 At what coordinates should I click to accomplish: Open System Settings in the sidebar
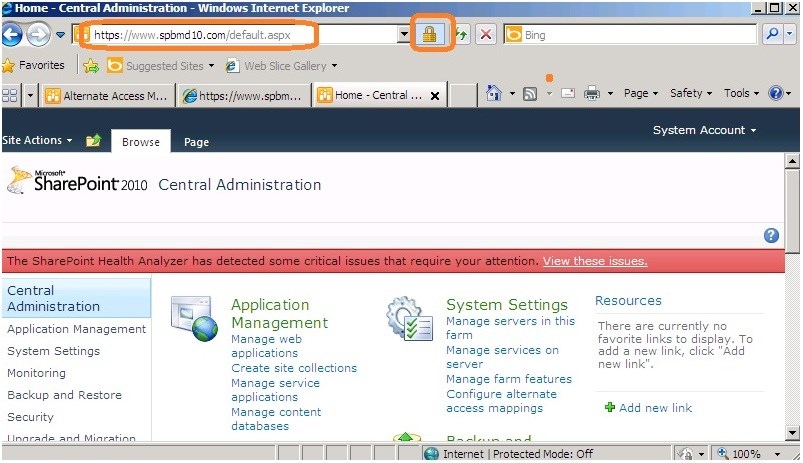(53, 351)
